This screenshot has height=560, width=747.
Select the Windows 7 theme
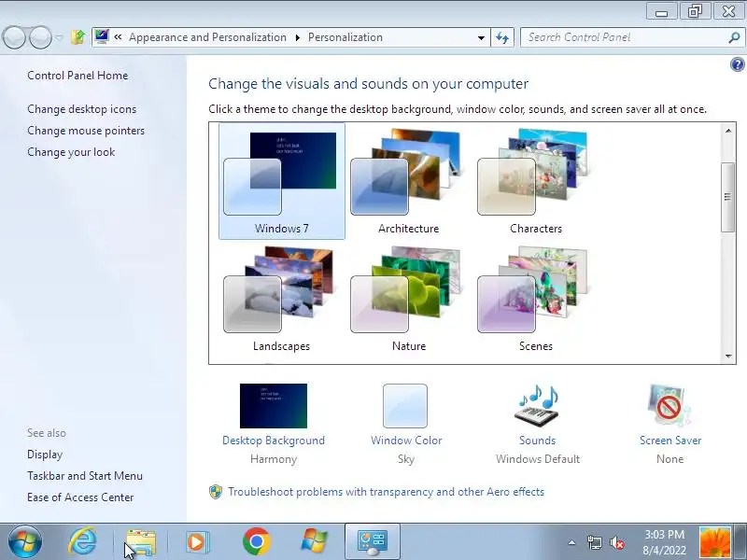click(x=282, y=181)
